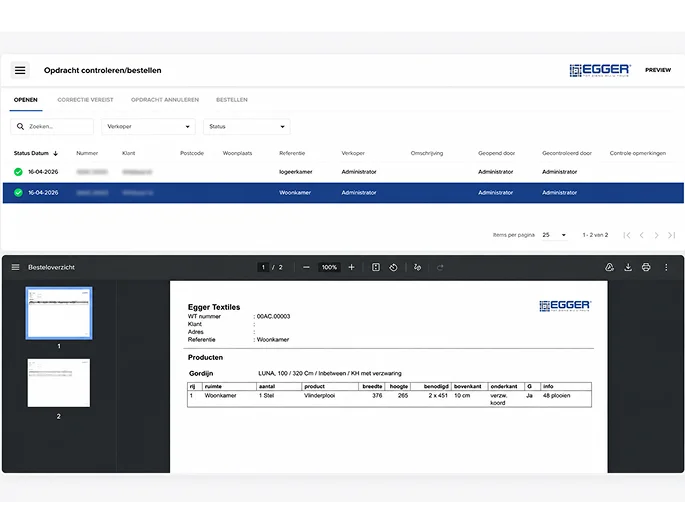
Task: Go to first page of results
Action: point(627,235)
